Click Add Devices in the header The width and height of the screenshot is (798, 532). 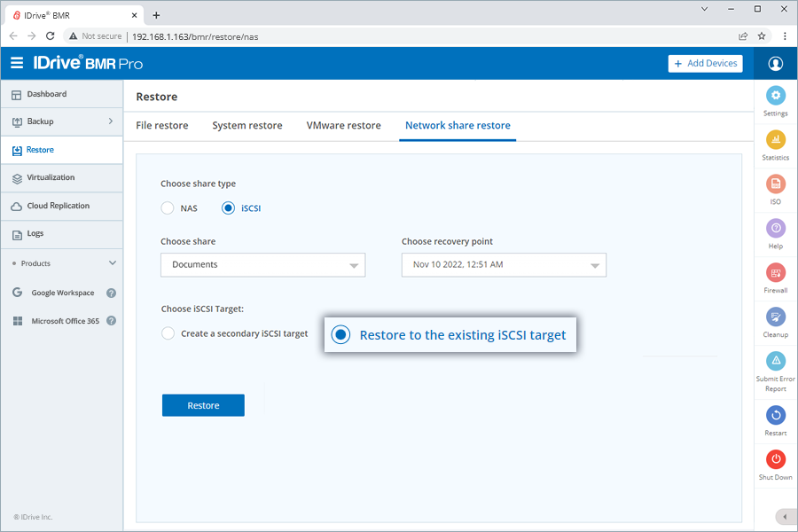(x=705, y=63)
